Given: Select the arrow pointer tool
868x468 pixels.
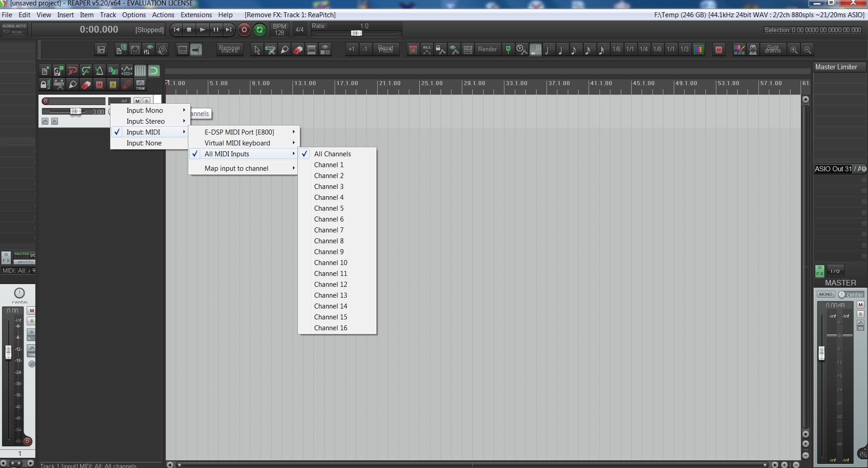Looking at the screenshot, I should pos(257,49).
